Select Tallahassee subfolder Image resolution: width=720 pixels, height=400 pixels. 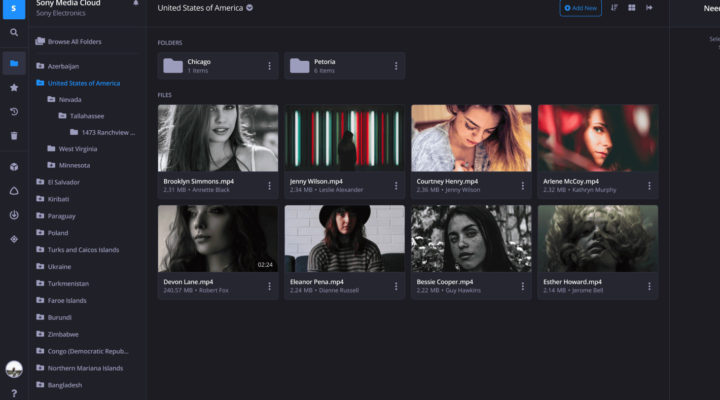(x=81, y=116)
